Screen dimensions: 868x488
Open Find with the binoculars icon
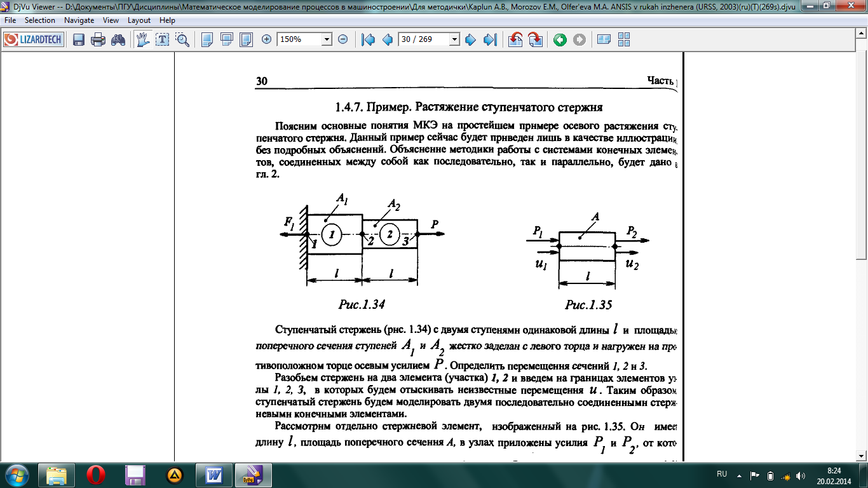pyautogui.click(x=118, y=39)
